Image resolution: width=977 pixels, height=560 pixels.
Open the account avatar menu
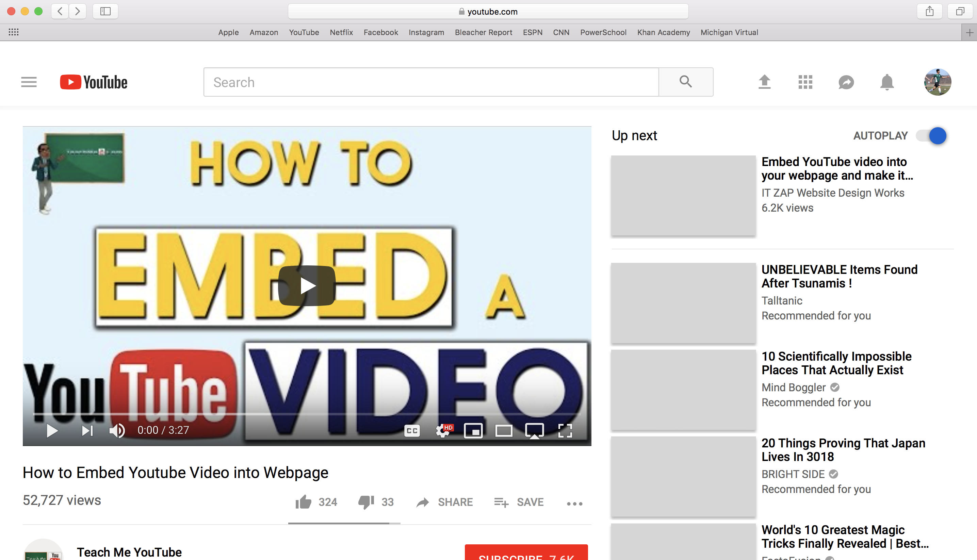tap(938, 82)
